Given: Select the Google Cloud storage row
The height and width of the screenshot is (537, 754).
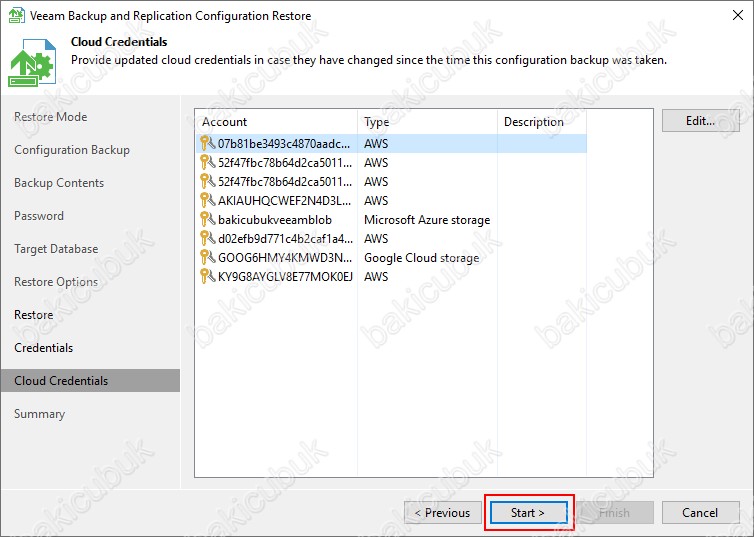Looking at the screenshot, I should [421, 258].
